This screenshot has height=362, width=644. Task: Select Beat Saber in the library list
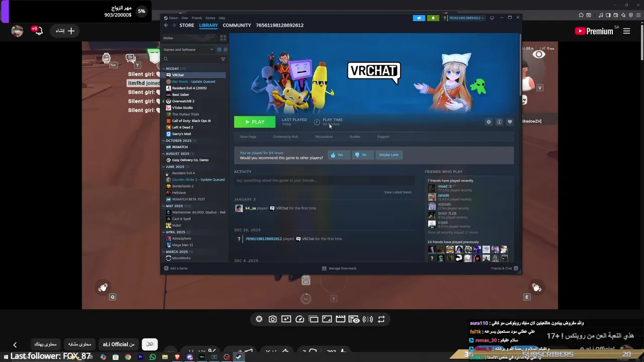click(194, 95)
